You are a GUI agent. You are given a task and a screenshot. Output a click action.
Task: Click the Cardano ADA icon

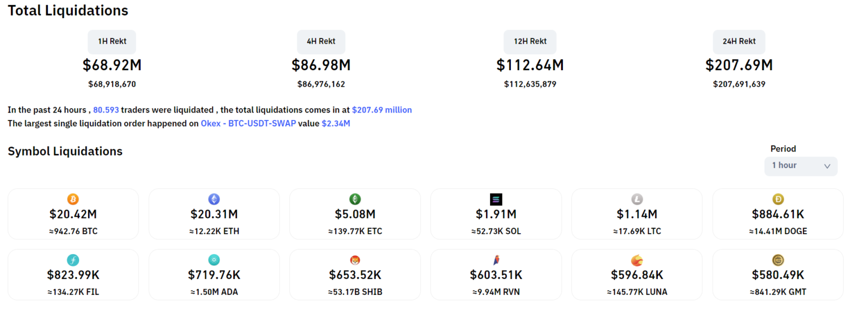[214, 260]
